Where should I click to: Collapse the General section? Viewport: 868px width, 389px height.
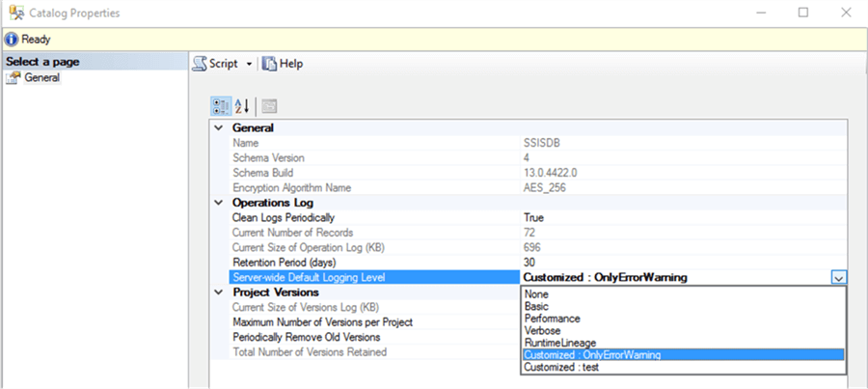(219, 127)
